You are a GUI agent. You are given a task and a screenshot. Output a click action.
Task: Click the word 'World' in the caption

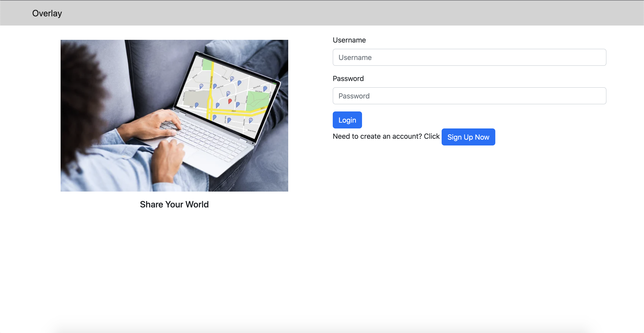[197, 204]
